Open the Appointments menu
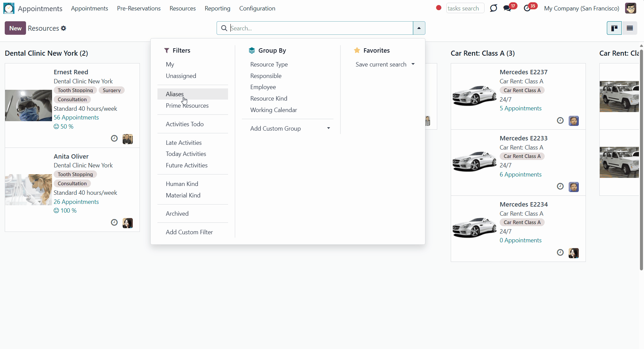Viewport: 644px width, 349px height. [x=90, y=8]
